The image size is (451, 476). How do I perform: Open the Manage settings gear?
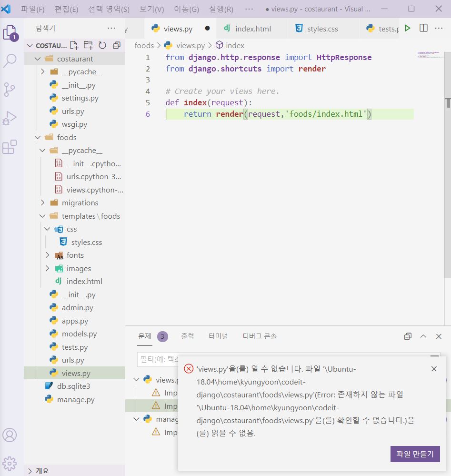(x=10, y=463)
